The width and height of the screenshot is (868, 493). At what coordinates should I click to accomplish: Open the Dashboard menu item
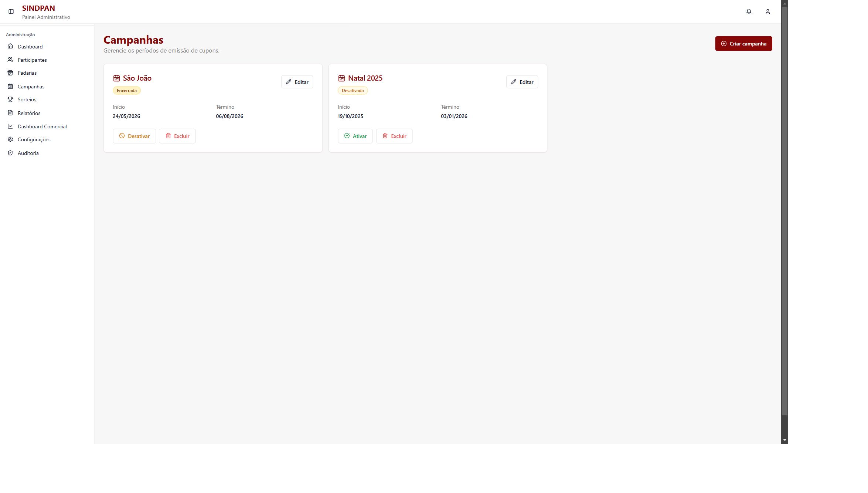coord(47,47)
